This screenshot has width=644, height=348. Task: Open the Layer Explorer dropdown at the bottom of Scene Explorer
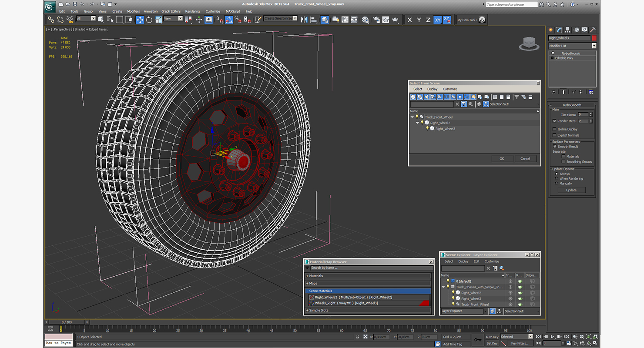(465, 311)
